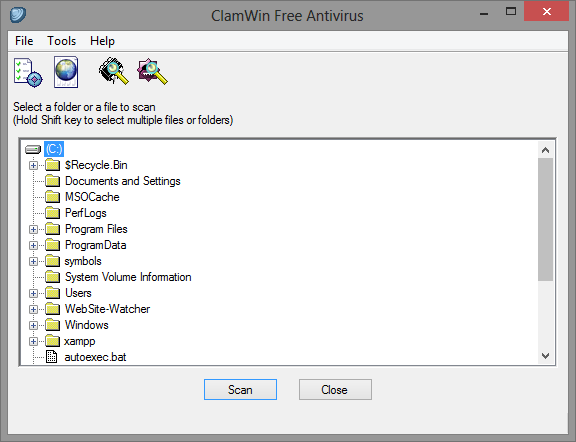Click the xampp folder icon
This screenshot has width=576, height=442.
53,341
